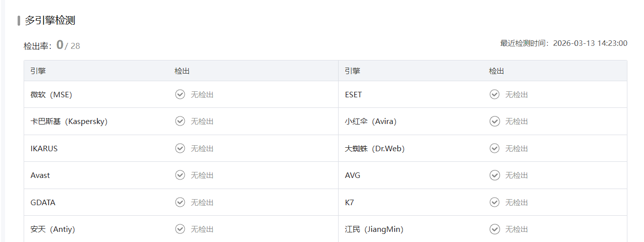Click the check icon for 安天 (Antiy)

(180, 229)
